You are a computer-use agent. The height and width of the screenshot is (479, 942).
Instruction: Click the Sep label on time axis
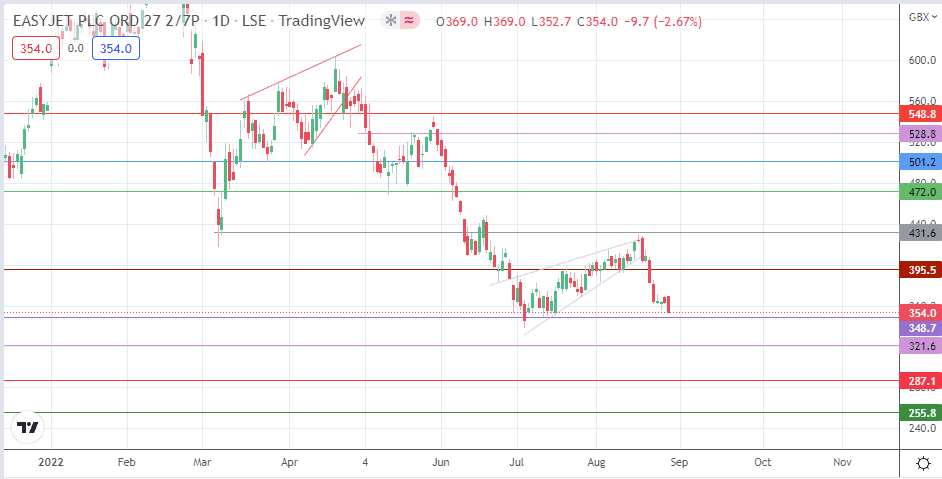tap(679, 462)
